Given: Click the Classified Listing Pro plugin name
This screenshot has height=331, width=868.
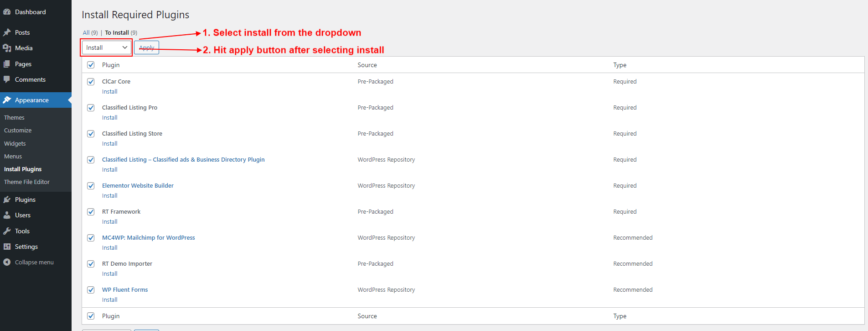Looking at the screenshot, I should (129, 107).
